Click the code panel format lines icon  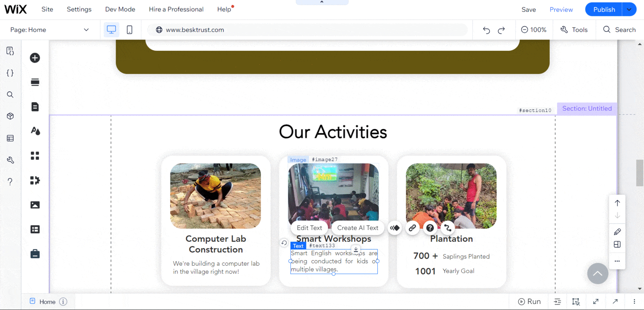click(x=558, y=301)
